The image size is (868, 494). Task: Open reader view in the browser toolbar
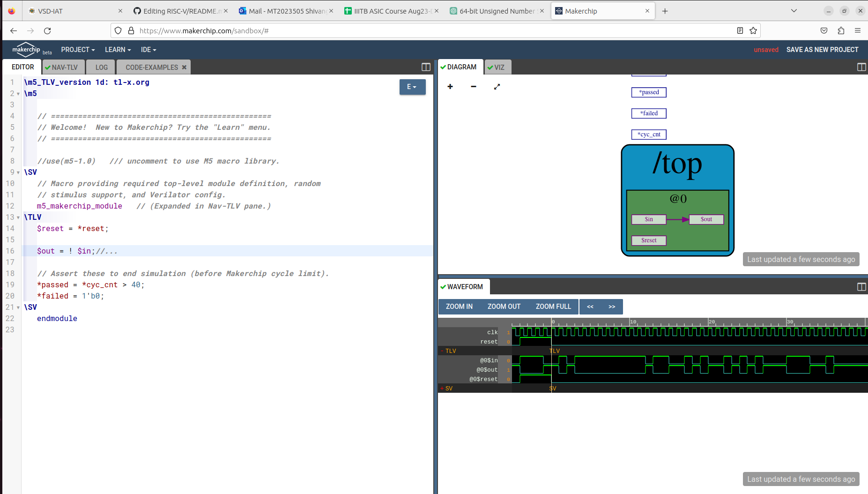pos(739,30)
